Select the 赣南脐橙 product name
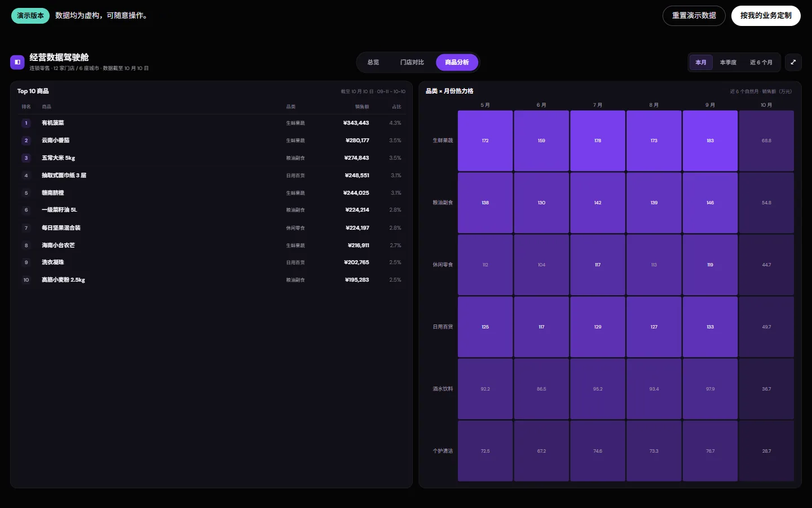The height and width of the screenshot is (508, 812). coord(52,193)
